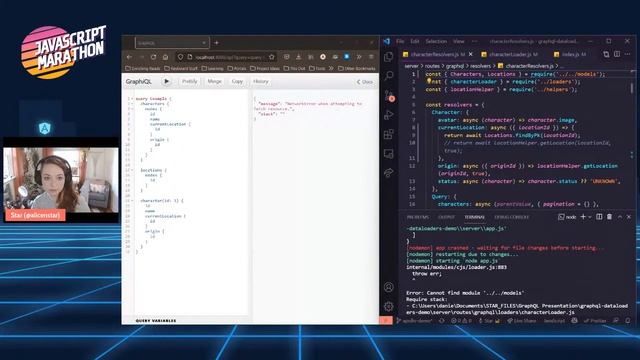Expand the Docs panel in GraphiQL
Viewport: 640px width, 360px height.
[364, 82]
